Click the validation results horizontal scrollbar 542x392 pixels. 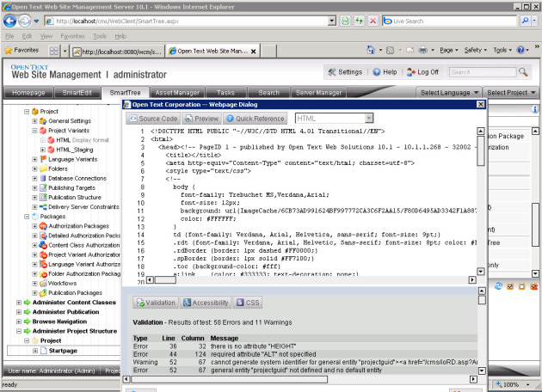pyautogui.click(x=229, y=380)
